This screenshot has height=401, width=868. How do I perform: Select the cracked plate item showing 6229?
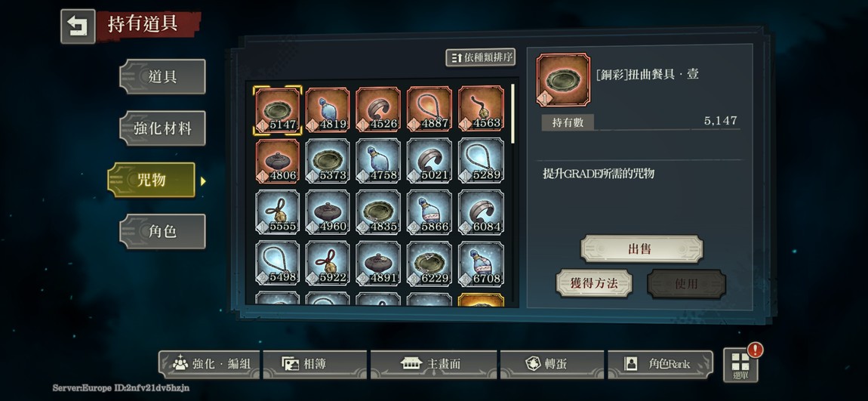(x=429, y=263)
